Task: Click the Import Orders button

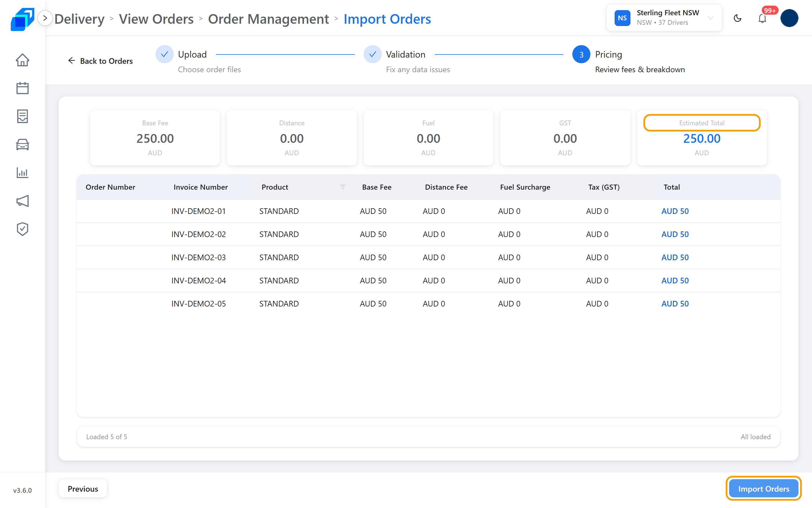Action: (x=764, y=489)
